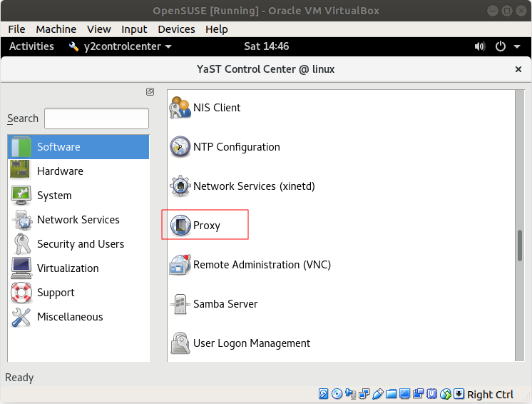Open the y2controlcenter app menu dropdown

click(x=120, y=46)
